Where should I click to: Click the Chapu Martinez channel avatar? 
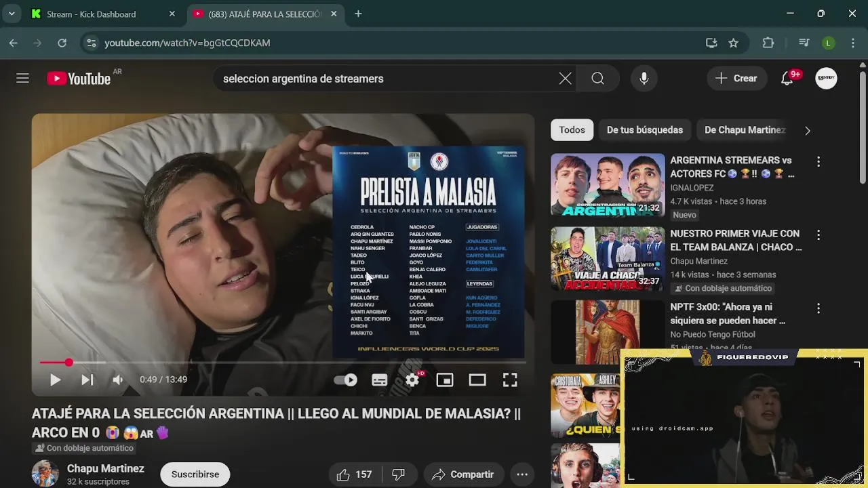click(x=45, y=474)
